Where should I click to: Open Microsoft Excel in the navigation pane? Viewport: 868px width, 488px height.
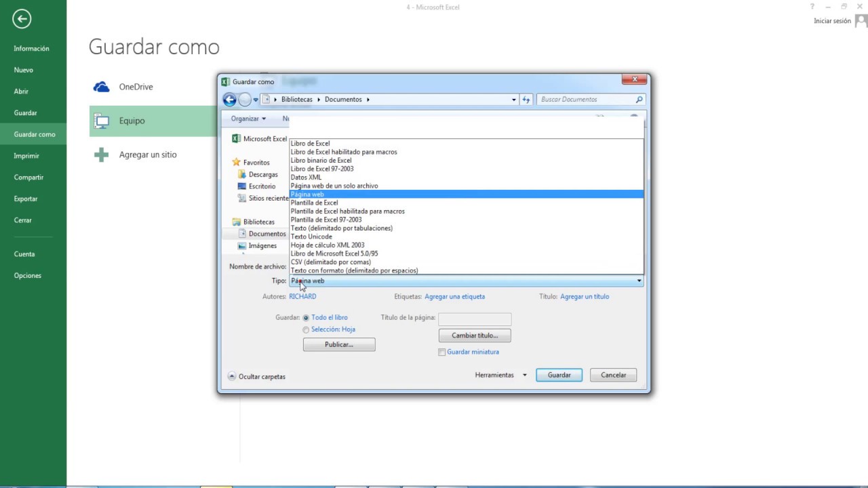click(260, 139)
